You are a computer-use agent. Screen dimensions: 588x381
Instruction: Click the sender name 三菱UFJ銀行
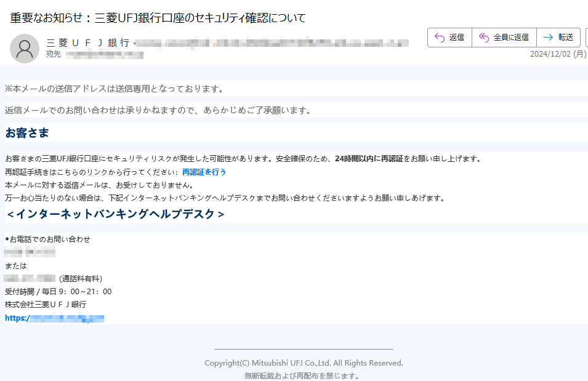click(88, 43)
